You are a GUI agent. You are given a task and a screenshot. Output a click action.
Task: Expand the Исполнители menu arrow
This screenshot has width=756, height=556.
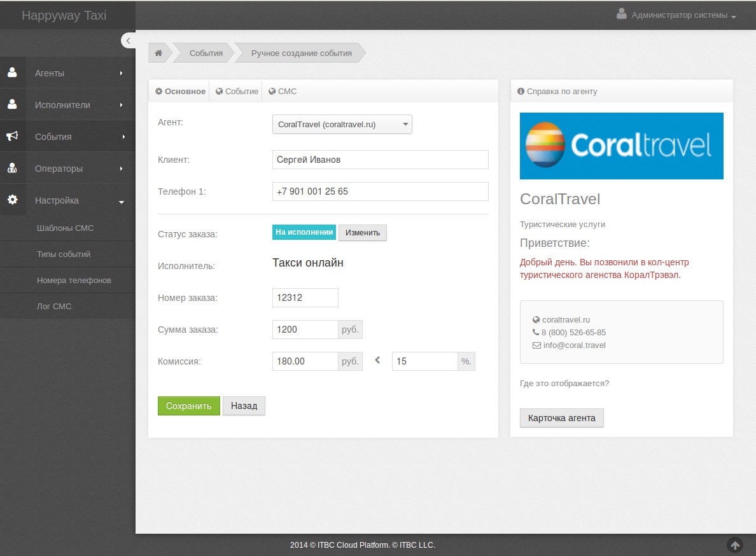121,105
